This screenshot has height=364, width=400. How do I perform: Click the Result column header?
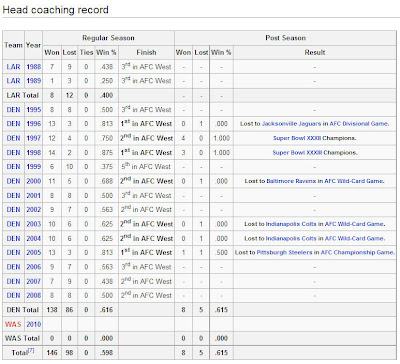[x=315, y=52]
